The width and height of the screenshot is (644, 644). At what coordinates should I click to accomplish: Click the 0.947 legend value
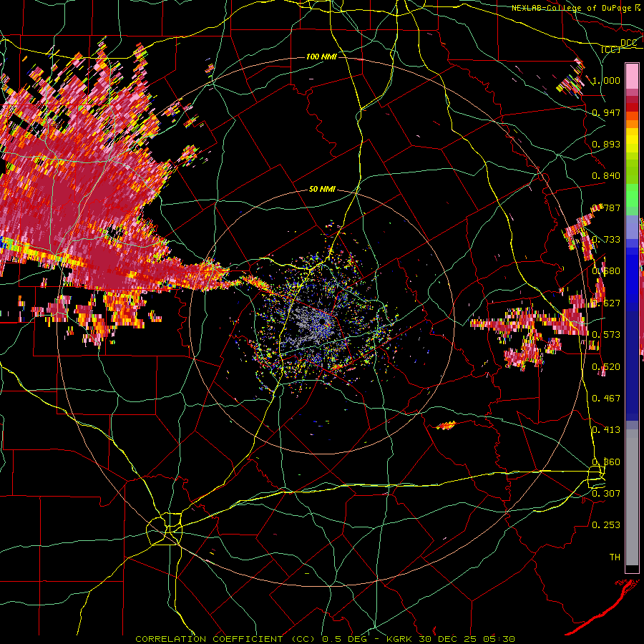(x=606, y=112)
